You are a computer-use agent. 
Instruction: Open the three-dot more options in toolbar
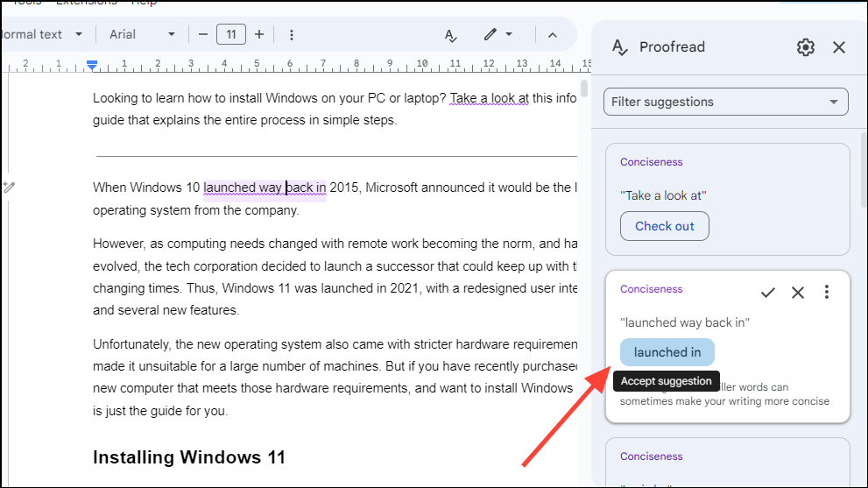[x=292, y=35]
